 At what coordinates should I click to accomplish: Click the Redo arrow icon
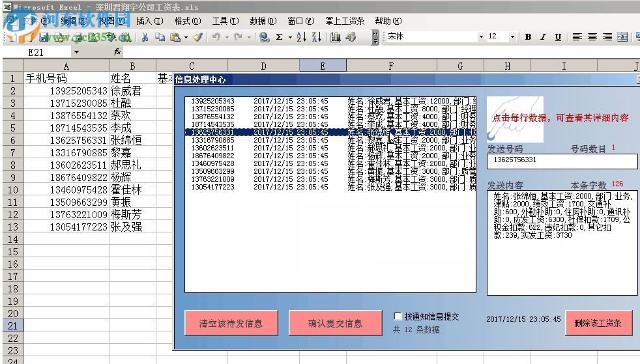238,37
